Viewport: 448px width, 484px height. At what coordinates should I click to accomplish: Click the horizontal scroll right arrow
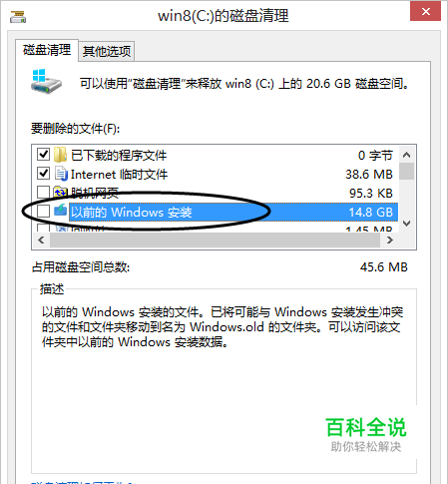point(390,240)
